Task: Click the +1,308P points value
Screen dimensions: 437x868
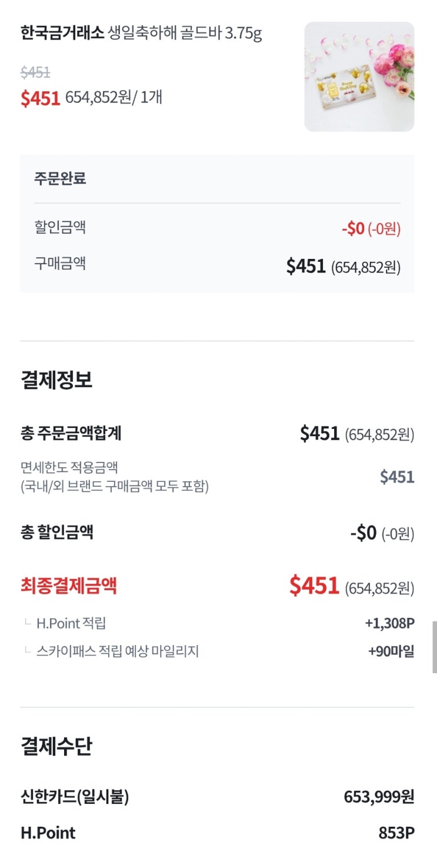Action: point(389,623)
